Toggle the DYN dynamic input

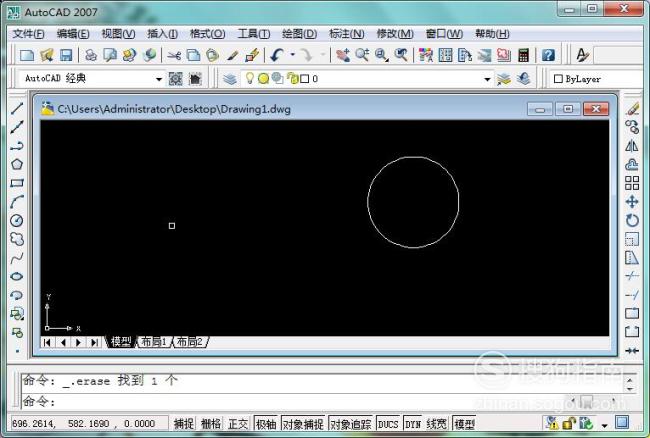pyautogui.click(x=413, y=423)
